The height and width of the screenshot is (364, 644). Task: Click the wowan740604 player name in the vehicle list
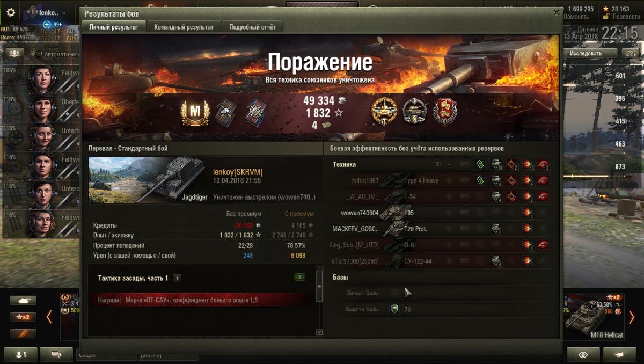pyautogui.click(x=360, y=213)
